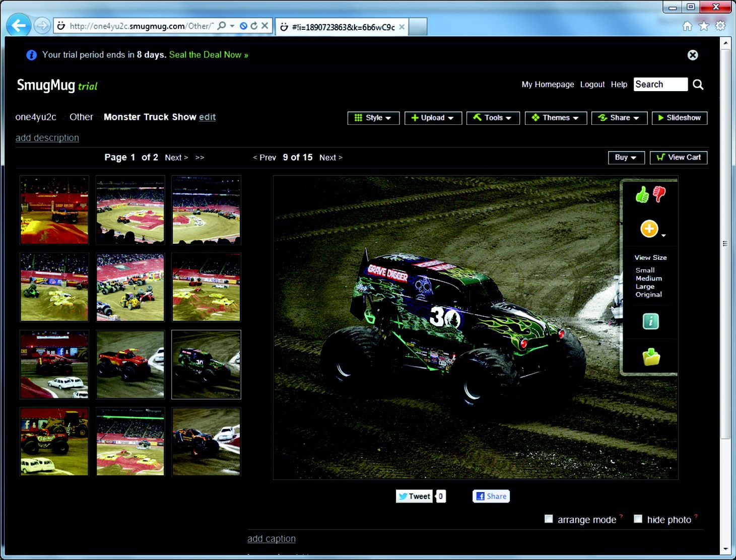Start the Slideshow

[x=679, y=118]
